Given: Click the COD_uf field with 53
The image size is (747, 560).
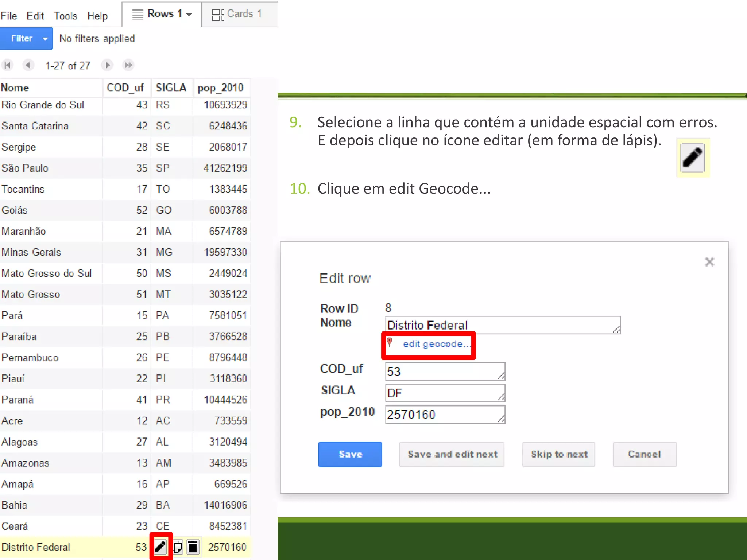Looking at the screenshot, I should (445, 371).
